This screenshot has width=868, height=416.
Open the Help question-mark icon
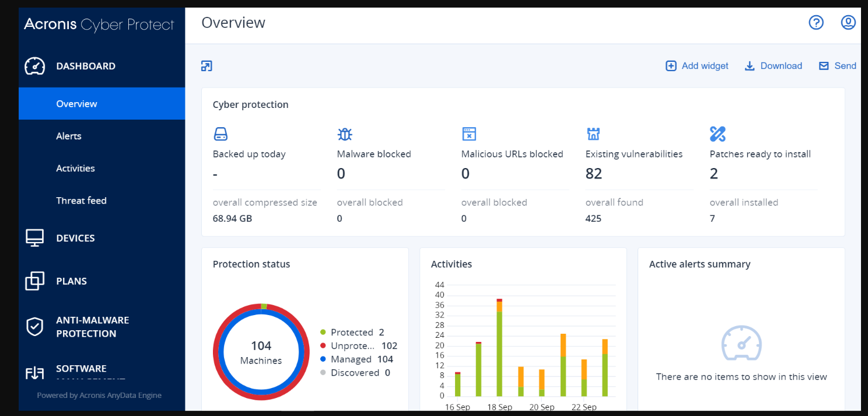tap(816, 23)
